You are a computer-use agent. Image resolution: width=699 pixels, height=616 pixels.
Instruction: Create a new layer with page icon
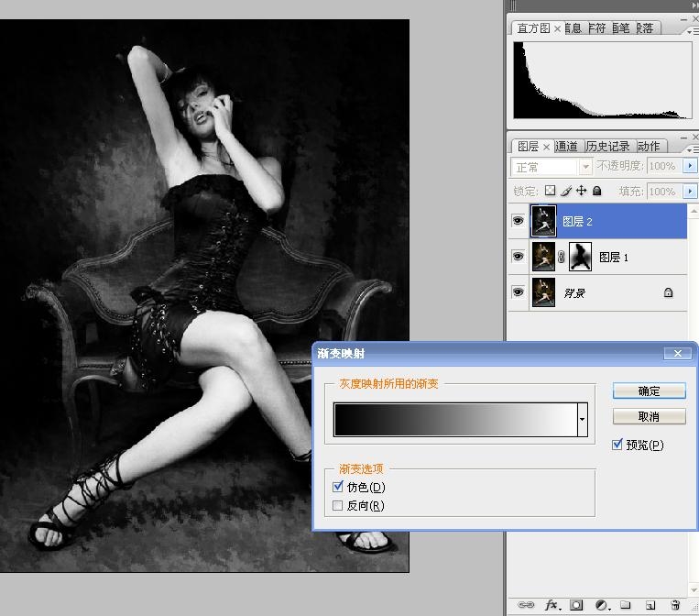tap(650, 605)
